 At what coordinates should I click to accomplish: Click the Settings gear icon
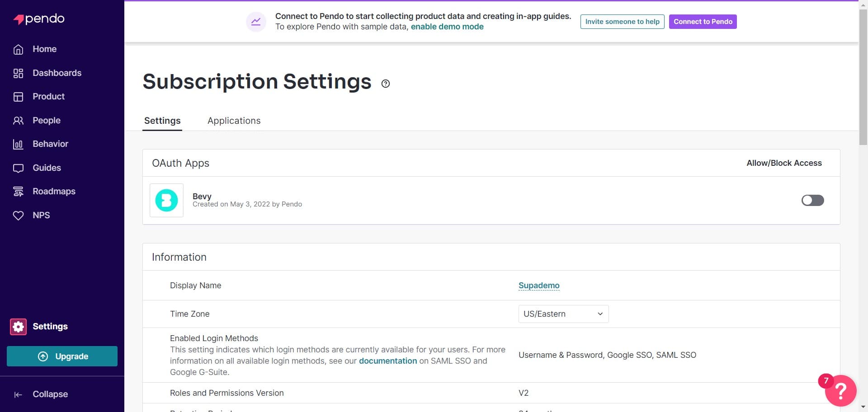tap(19, 327)
